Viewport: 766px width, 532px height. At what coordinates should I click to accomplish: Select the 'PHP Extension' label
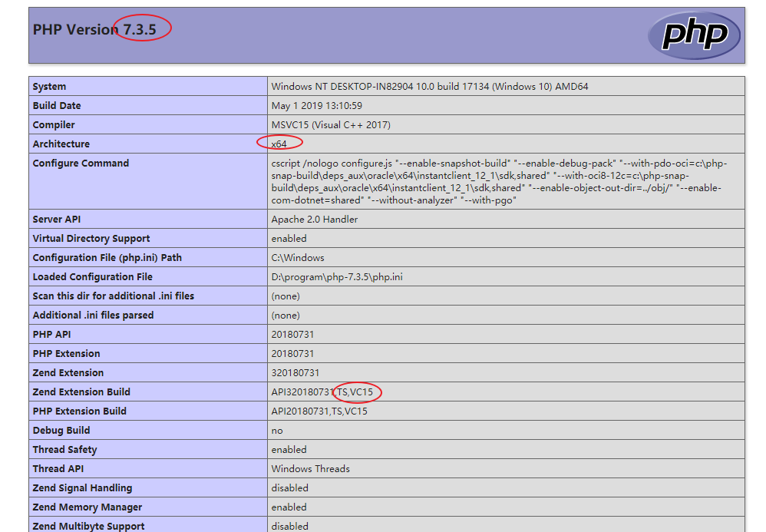(67, 353)
